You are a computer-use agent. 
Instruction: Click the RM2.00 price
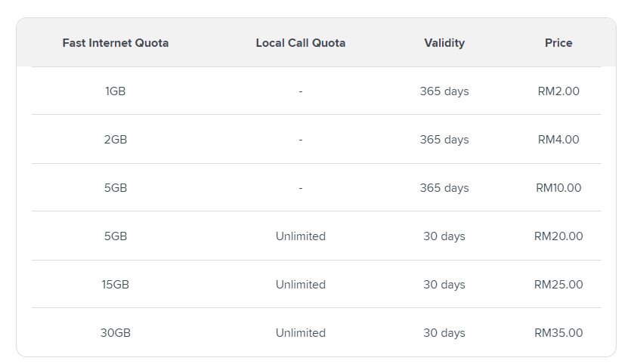coord(558,91)
